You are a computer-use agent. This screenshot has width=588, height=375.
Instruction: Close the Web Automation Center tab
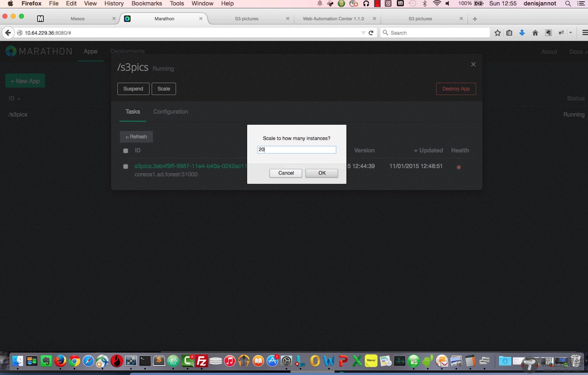click(x=374, y=19)
